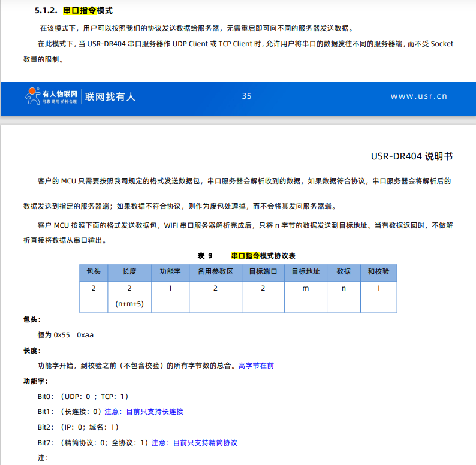This screenshot has height=465, width=476.
Task: Click the Bit1: (长连接: 0) text
Action: point(70,412)
